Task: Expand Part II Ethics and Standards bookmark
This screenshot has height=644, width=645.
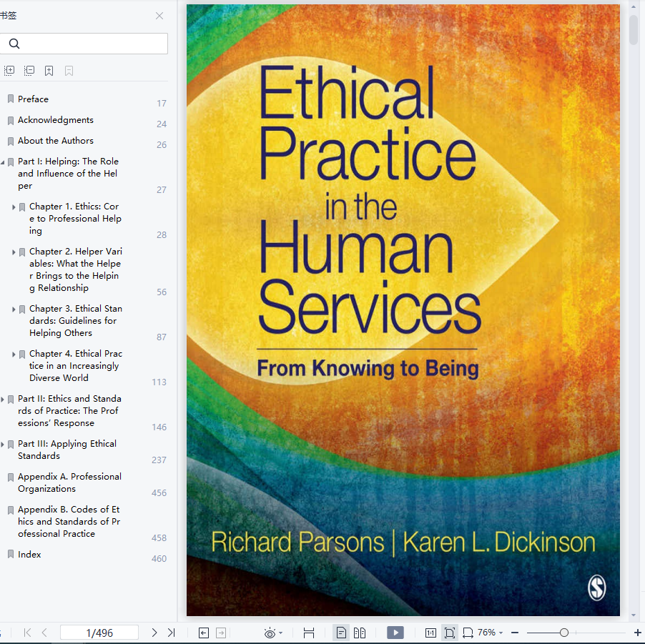Action: click(x=2, y=399)
